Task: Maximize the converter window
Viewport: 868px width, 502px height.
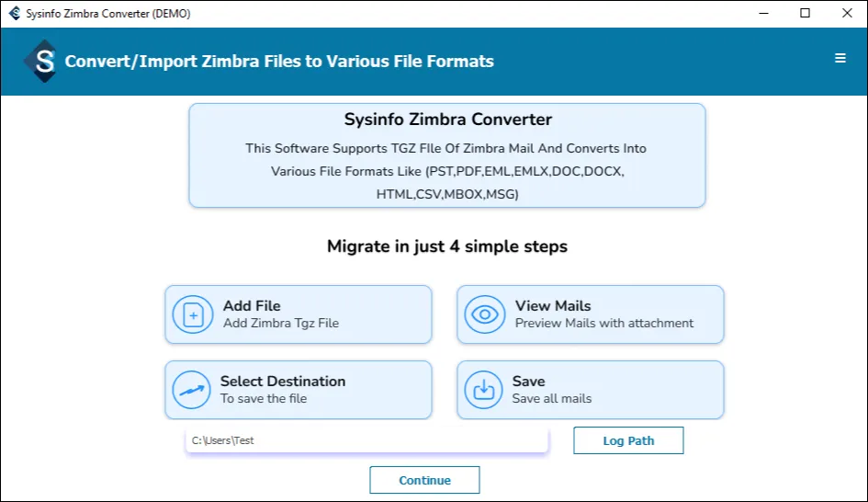Action: [805, 14]
